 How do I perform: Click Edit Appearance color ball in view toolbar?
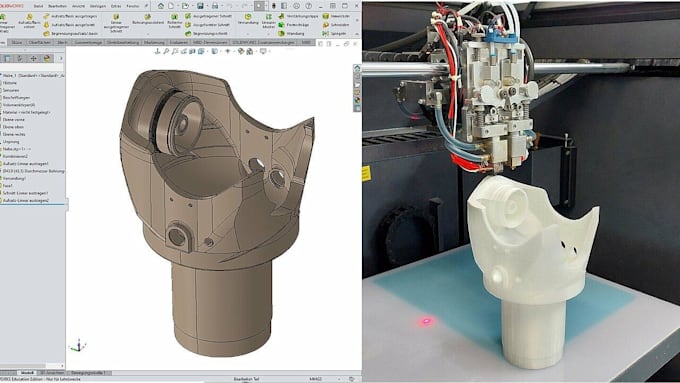(x=241, y=51)
